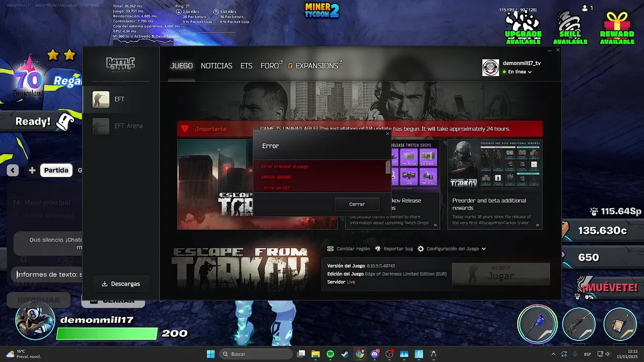Screen dimensions: 644x362
Task: Expand Configuración del Juego dropdown arrow
Action: 484,249
